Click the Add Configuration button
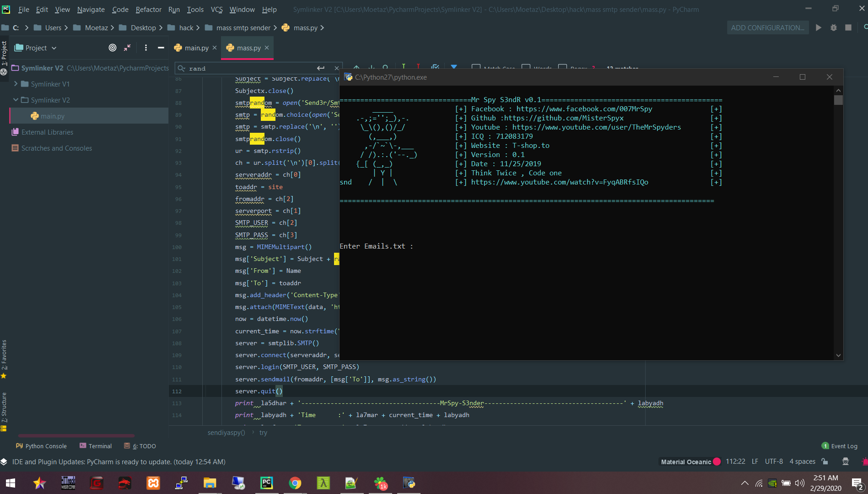Image resolution: width=868 pixels, height=494 pixels. [x=767, y=27]
